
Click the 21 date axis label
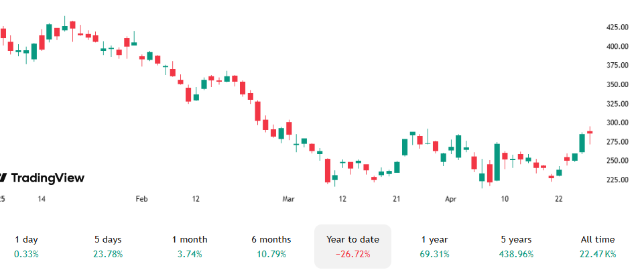[397, 199]
